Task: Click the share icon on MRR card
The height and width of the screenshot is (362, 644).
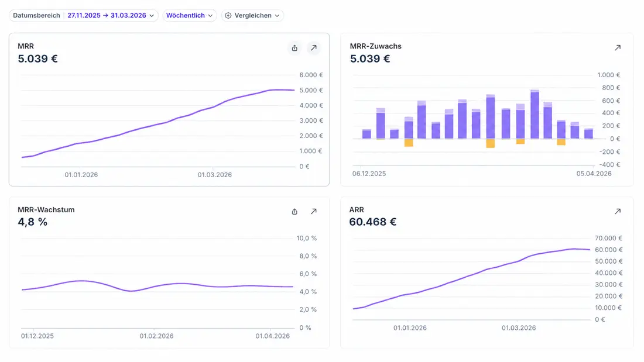Action: [294, 48]
